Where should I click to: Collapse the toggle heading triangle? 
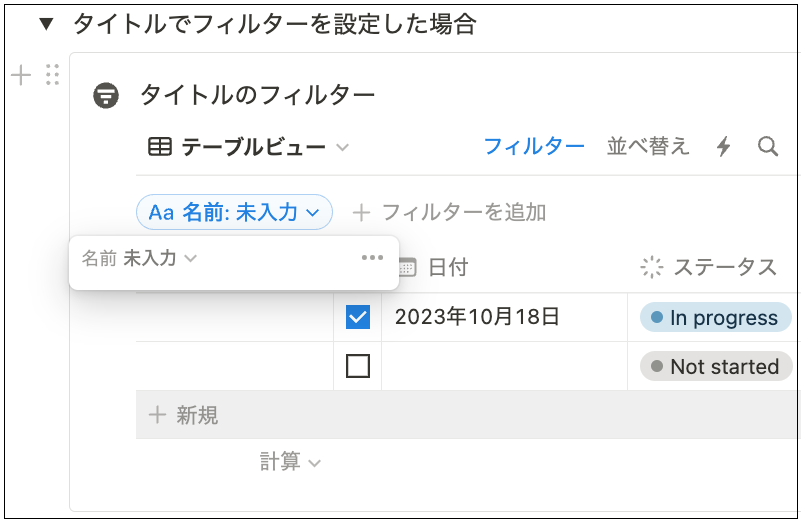(45, 25)
